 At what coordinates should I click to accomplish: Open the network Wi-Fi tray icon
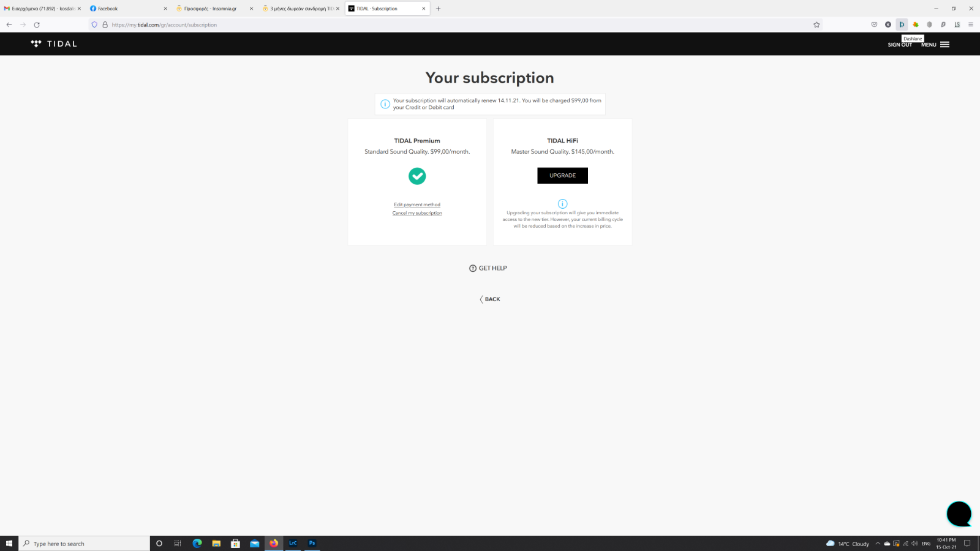(906, 544)
